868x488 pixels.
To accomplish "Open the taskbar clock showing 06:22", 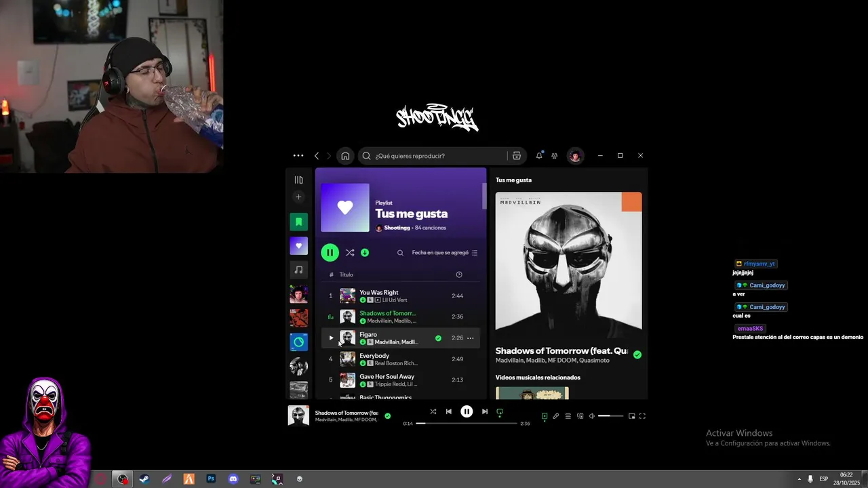I will pos(846,479).
